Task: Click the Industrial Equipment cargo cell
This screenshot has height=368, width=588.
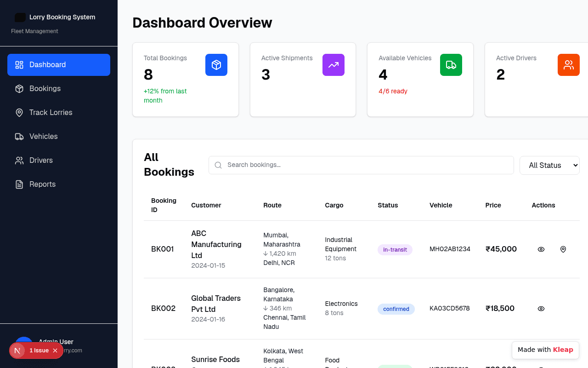Action: [341, 245]
